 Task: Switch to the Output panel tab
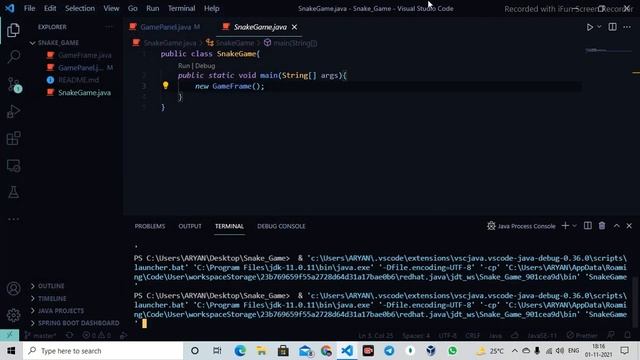190,226
